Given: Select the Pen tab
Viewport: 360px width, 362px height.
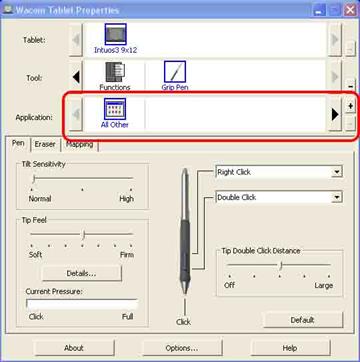Looking at the screenshot, I should [x=18, y=143].
